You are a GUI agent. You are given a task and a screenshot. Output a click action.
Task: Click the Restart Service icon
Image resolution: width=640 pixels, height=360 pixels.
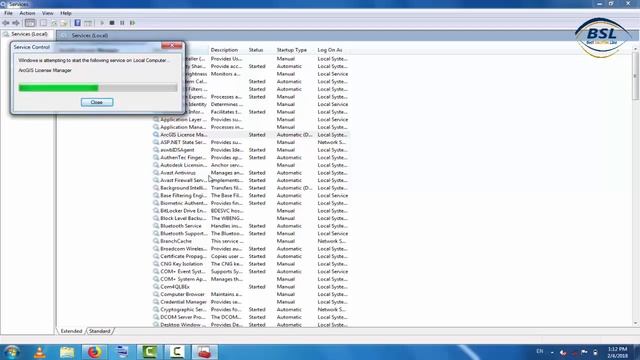(132, 23)
